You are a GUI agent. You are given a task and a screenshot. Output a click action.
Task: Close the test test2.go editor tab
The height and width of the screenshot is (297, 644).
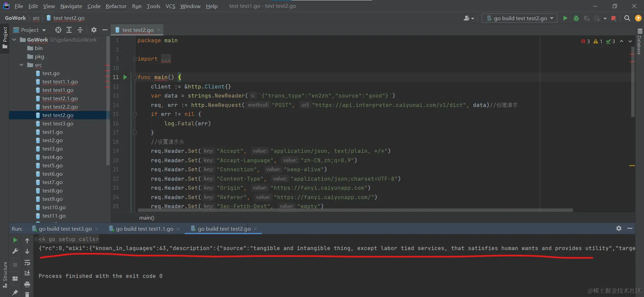[x=159, y=30]
